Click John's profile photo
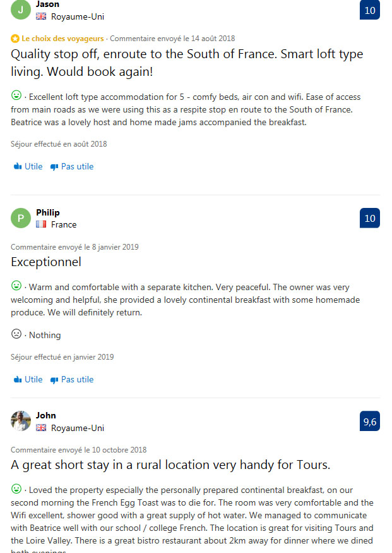The height and width of the screenshot is (553, 392). point(21,421)
